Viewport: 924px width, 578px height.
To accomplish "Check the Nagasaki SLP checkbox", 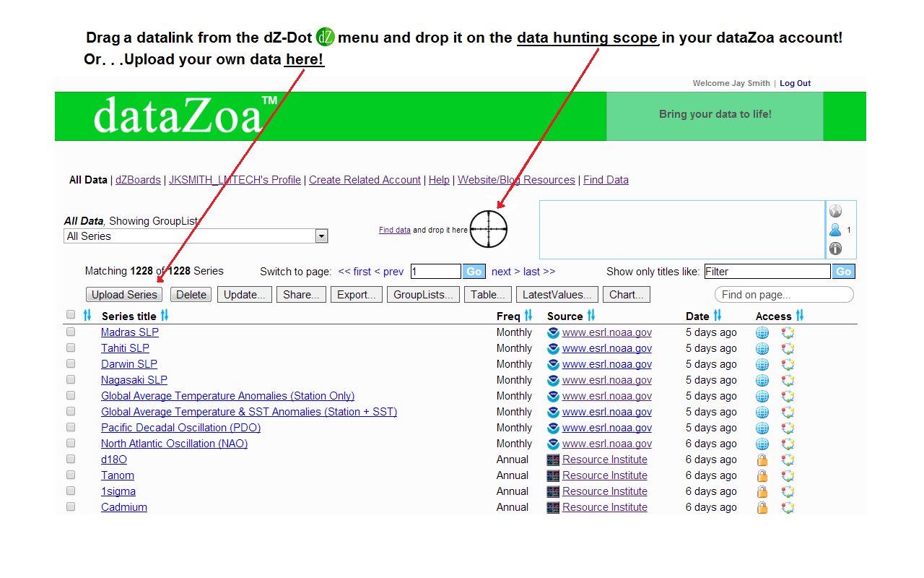I will 71,379.
